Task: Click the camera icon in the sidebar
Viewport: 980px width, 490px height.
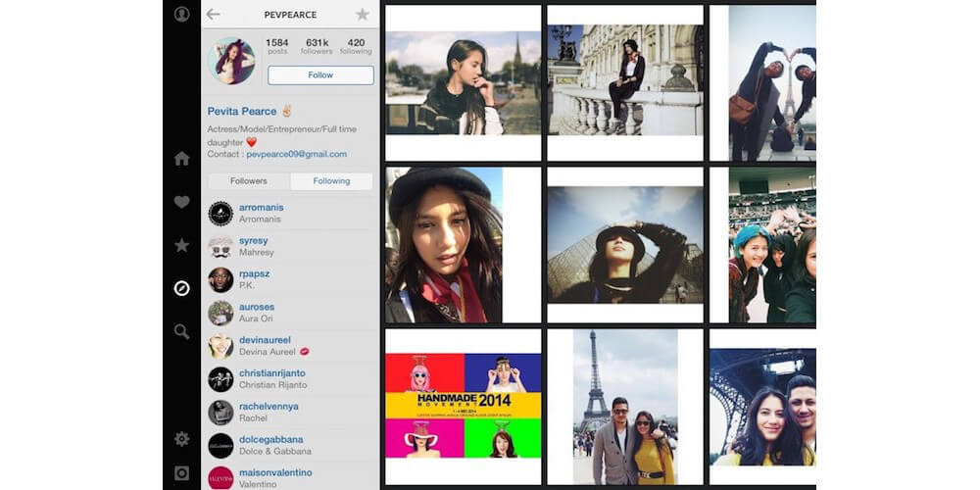Action: [182, 473]
